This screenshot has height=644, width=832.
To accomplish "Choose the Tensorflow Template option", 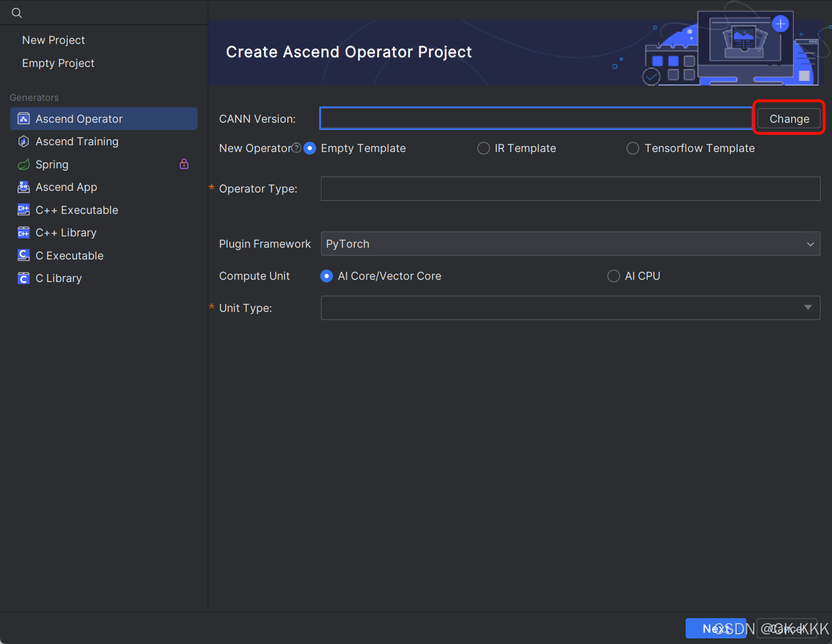I will point(633,148).
